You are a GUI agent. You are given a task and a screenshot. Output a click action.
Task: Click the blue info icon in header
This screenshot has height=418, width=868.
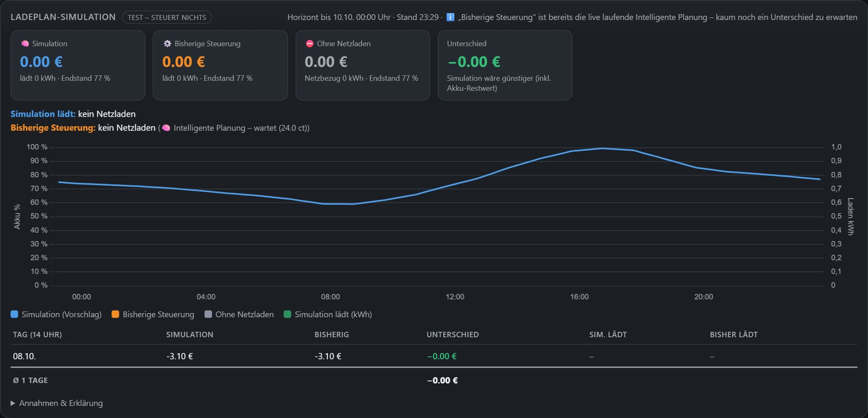(x=450, y=17)
